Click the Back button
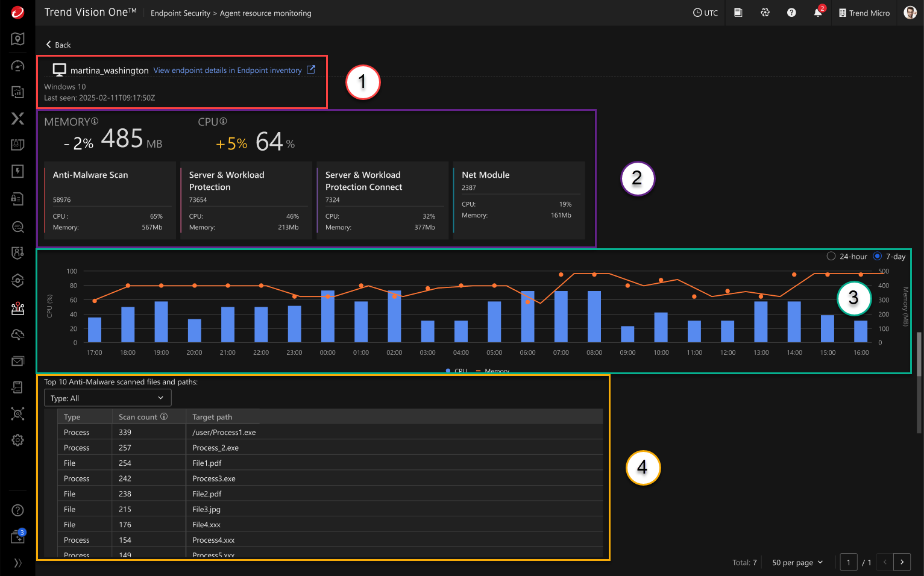This screenshot has width=924, height=576. tap(58, 45)
